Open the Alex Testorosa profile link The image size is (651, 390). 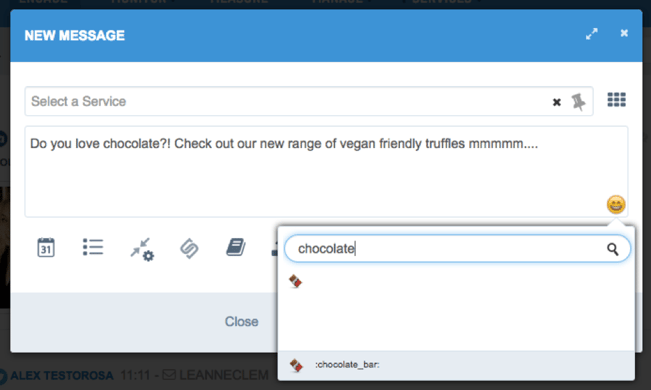pyautogui.click(x=61, y=375)
